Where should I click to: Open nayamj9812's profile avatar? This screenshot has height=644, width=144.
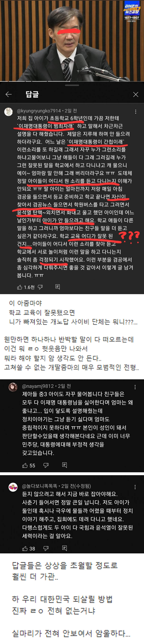click(x=13, y=387)
